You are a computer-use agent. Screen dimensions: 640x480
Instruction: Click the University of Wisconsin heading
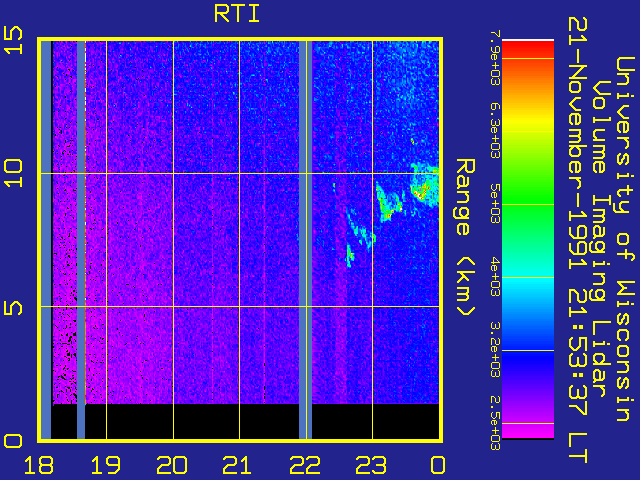625,239
